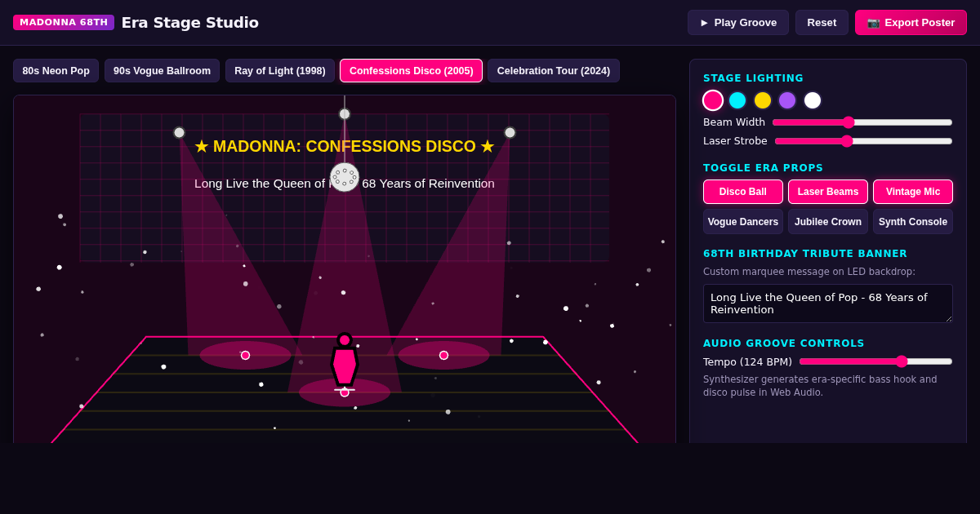The image size is (980, 514).
Task: Toggle the Vintage Mic prop
Action: coord(913,192)
